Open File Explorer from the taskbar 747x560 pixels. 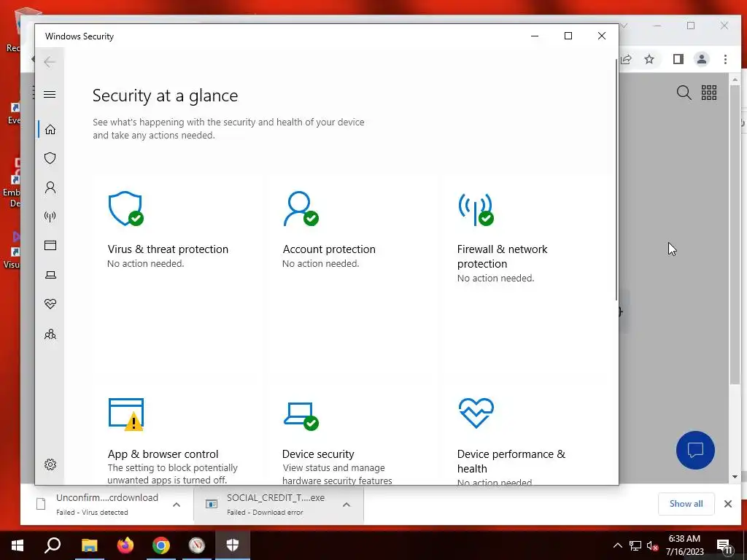pos(89,545)
